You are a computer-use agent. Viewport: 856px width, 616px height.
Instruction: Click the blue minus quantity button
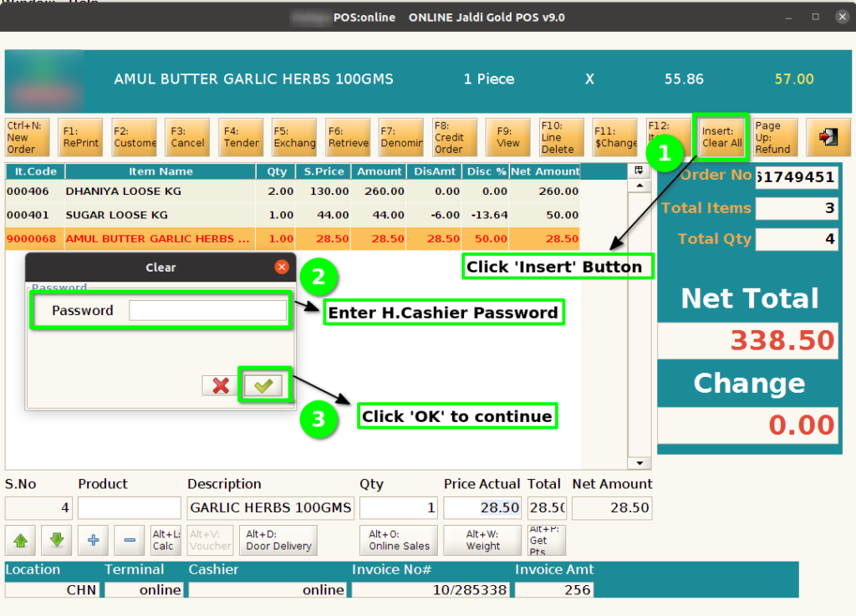point(130,540)
